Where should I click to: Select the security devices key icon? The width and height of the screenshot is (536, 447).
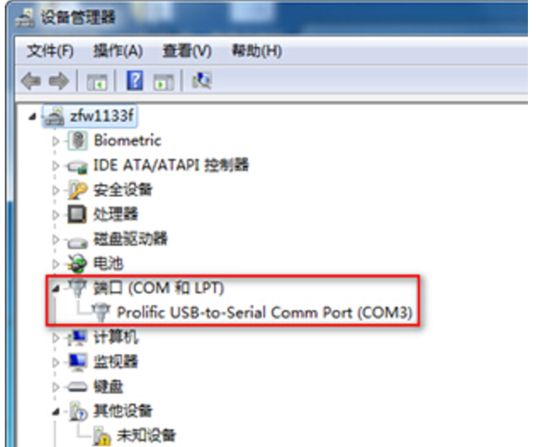78,190
